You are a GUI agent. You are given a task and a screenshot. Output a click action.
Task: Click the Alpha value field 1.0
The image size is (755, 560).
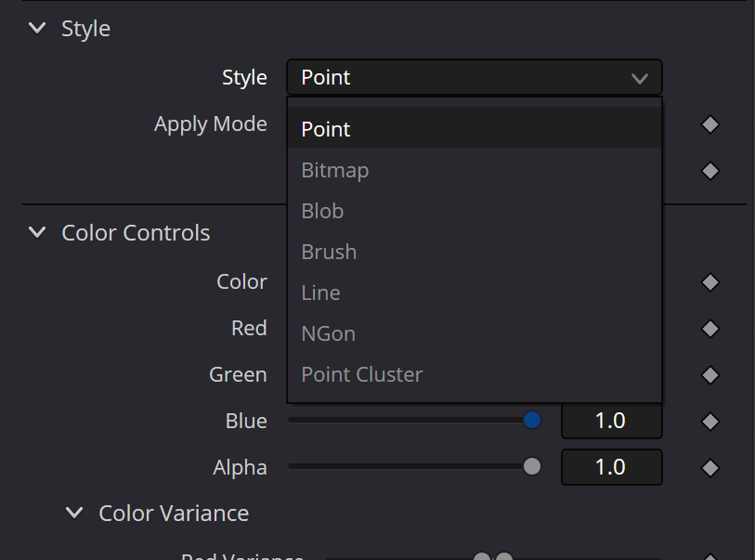(611, 467)
